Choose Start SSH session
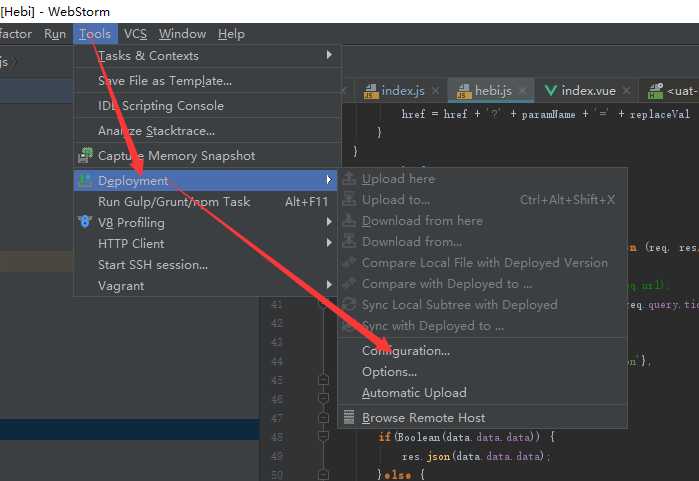This screenshot has width=699, height=481. point(206,265)
